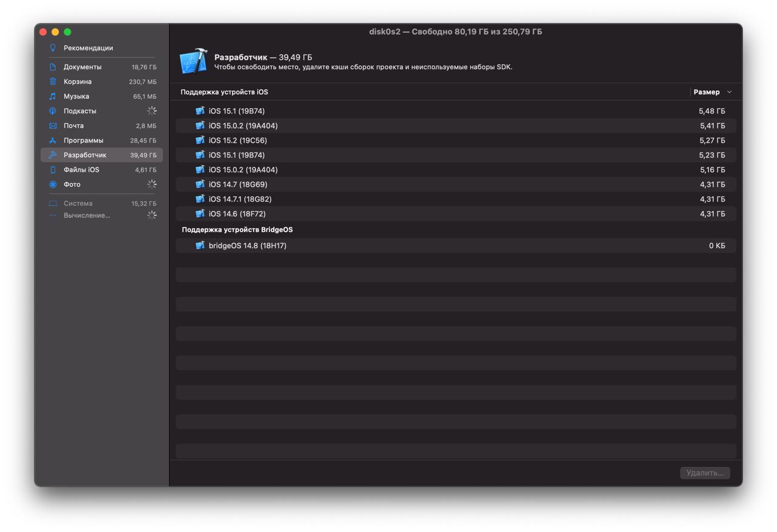Click the icon of iOS 14.7.1 (18G82)
Viewport: 777px width, 532px height.
[200, 199]
